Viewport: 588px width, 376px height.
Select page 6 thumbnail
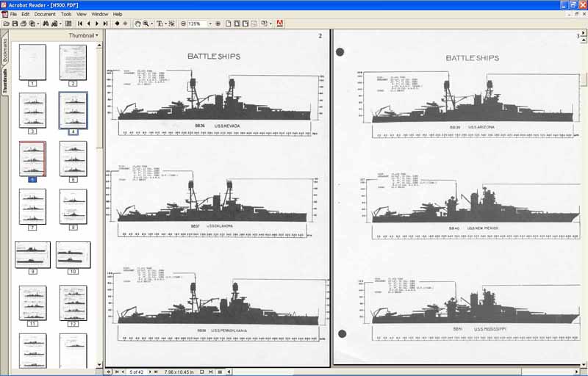(73, 159)
